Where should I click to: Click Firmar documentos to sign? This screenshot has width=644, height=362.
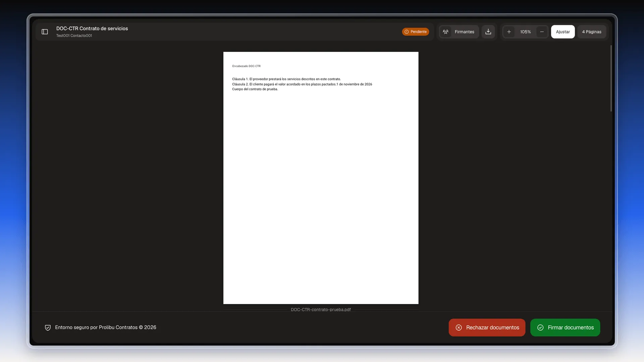565,327
